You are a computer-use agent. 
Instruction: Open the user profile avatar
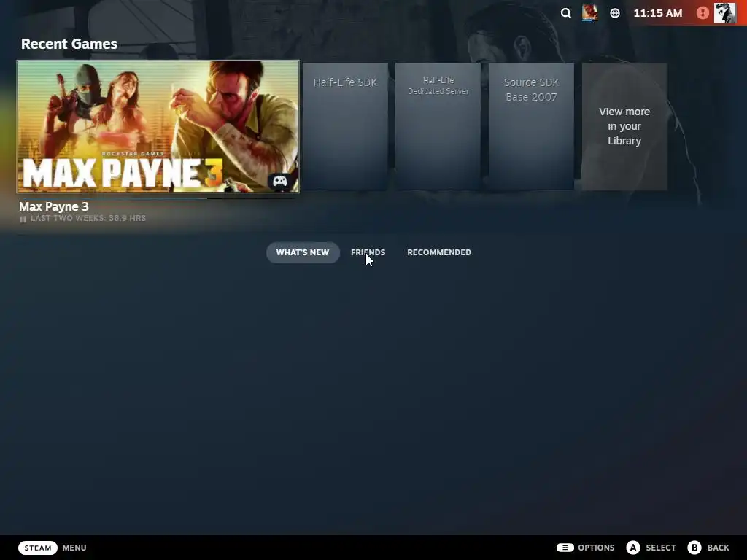click(724, 13)
